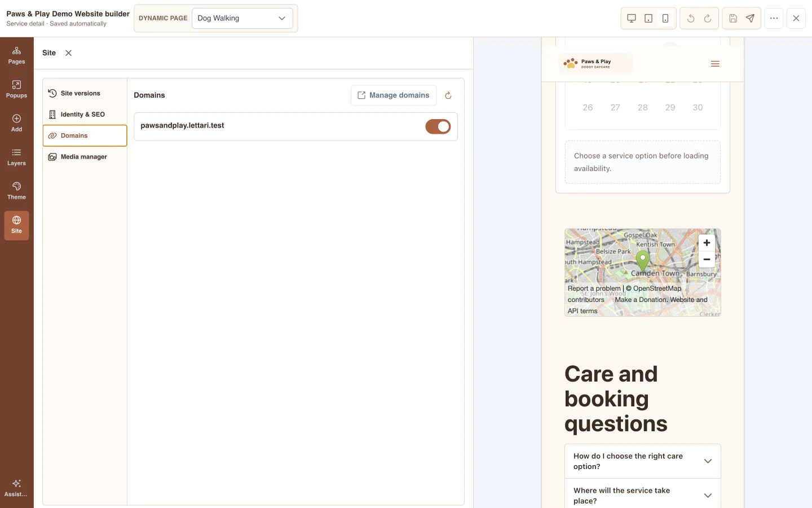Viewport: 812px width, 508px height.
Task: Click the pawsandplay.lettari.test domain name
Action: [182, 125]
